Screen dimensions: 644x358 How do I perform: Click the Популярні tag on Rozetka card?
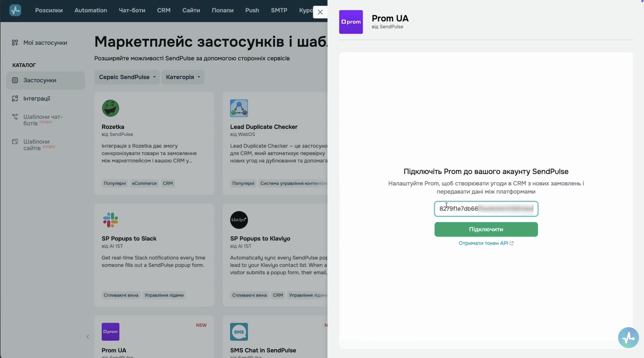[x=115, y=183]
